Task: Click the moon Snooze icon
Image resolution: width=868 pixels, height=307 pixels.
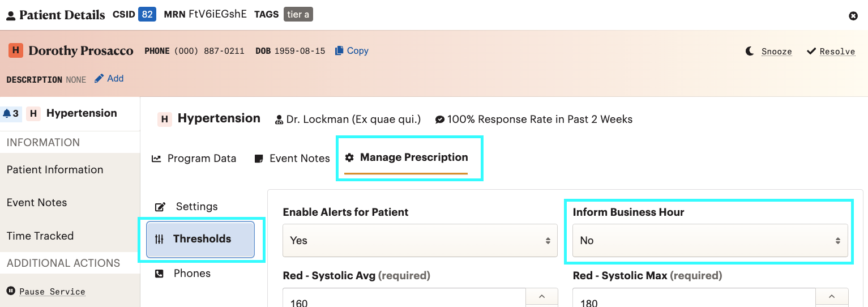Action: (x=750, y=51)
